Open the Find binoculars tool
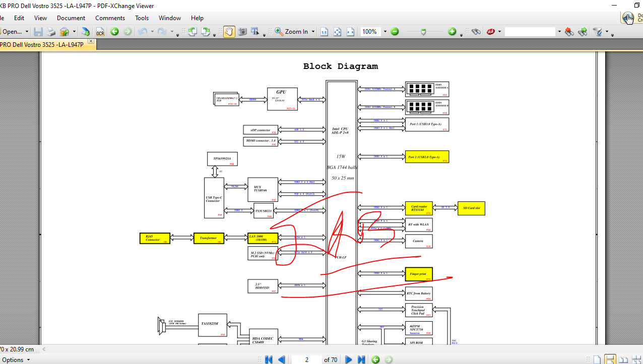This screenshot has height=364, width=643. (476, 32)
